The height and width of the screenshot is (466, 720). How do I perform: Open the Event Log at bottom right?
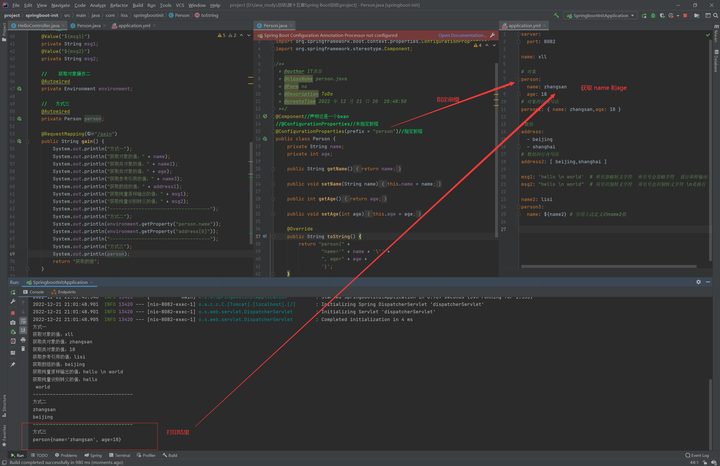point(697,455)
